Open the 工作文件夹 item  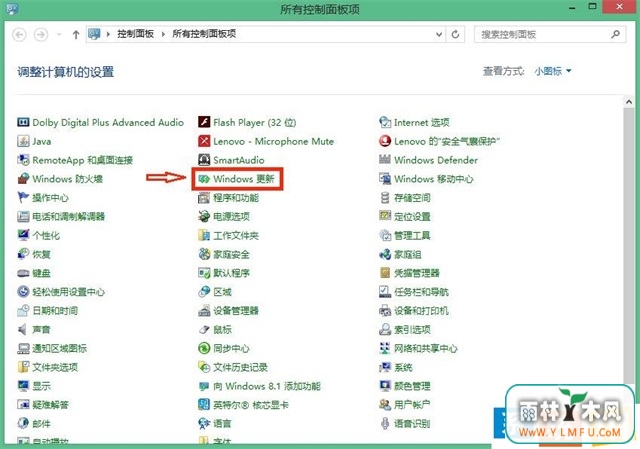point(229,236)
